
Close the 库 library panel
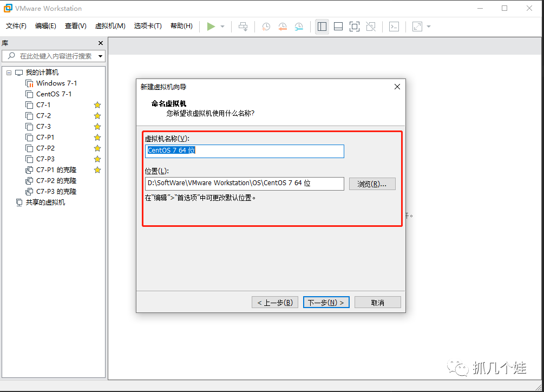click(x=101, y=43)
